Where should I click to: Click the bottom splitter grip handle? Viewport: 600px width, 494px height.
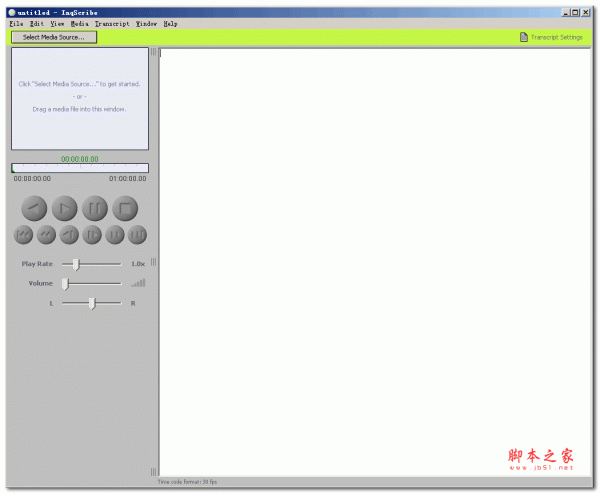153,471
